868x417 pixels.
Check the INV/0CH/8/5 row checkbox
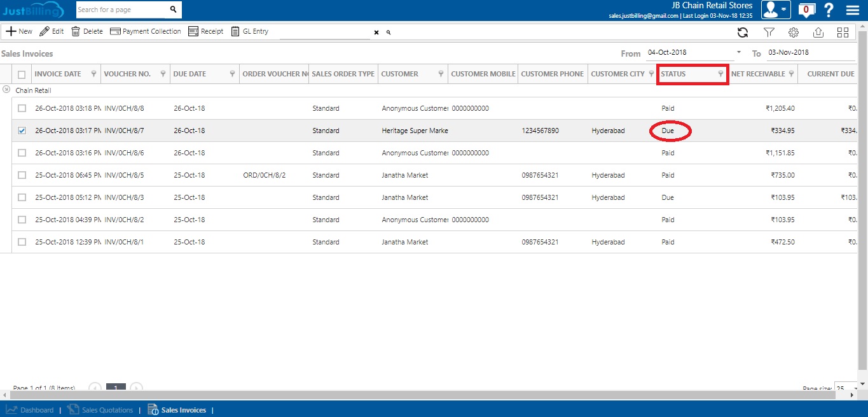22,175
